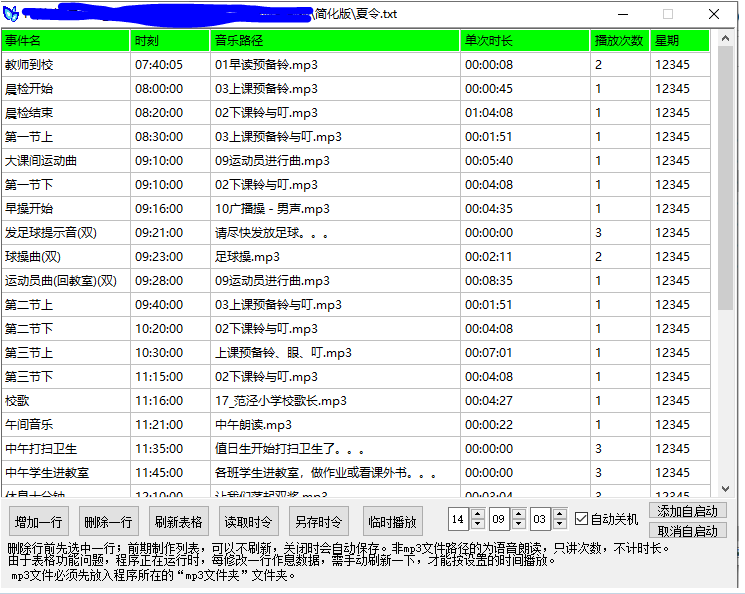Select the 足球操.mp3 music path cell
745x594 pixels.
tap(334, 257)
